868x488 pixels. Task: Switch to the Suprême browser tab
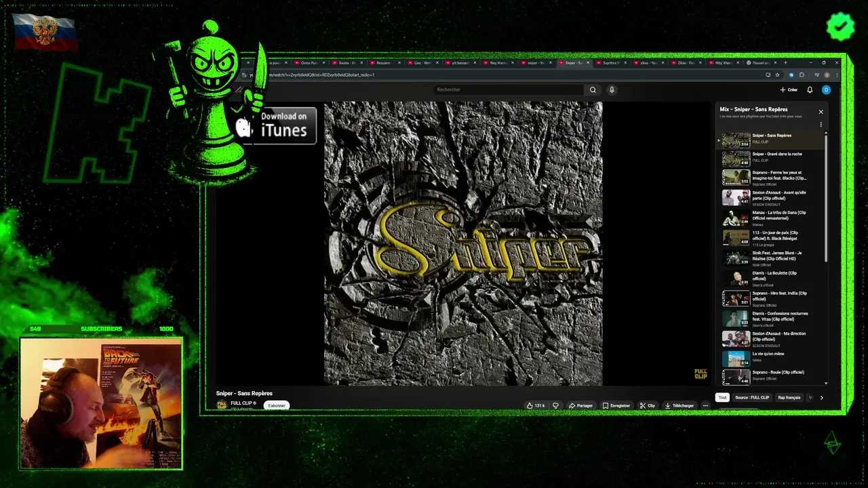click(x=612, y=62)
